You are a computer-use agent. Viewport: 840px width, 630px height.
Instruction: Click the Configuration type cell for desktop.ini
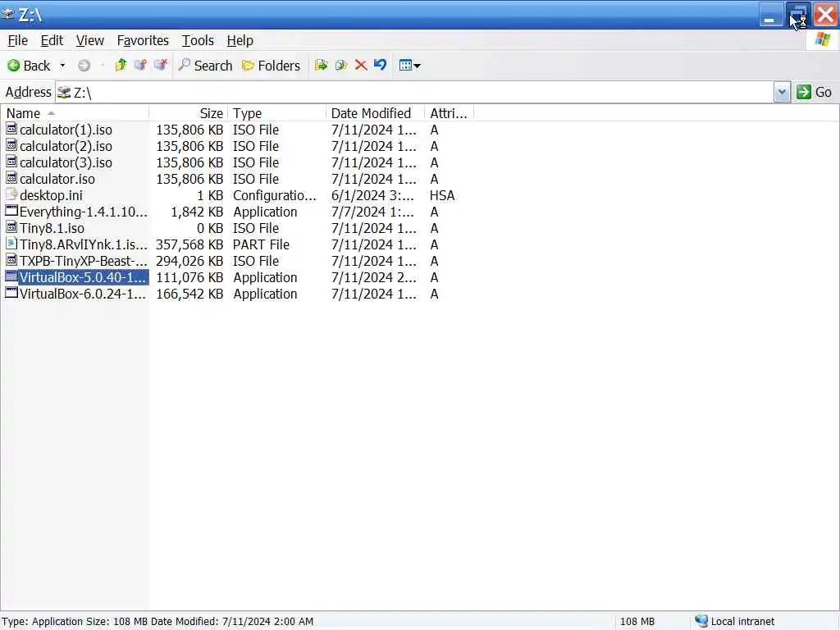pos(274,195)
